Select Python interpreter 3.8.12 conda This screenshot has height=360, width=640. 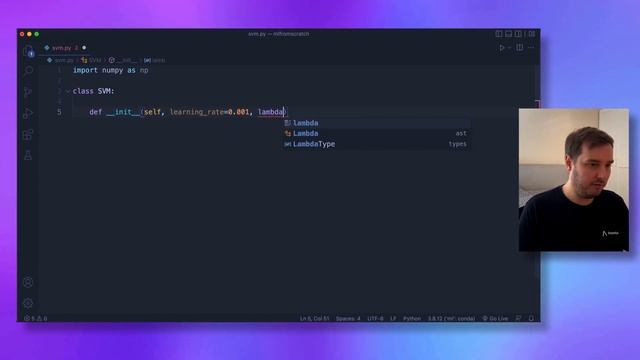(x=451, y=318)
